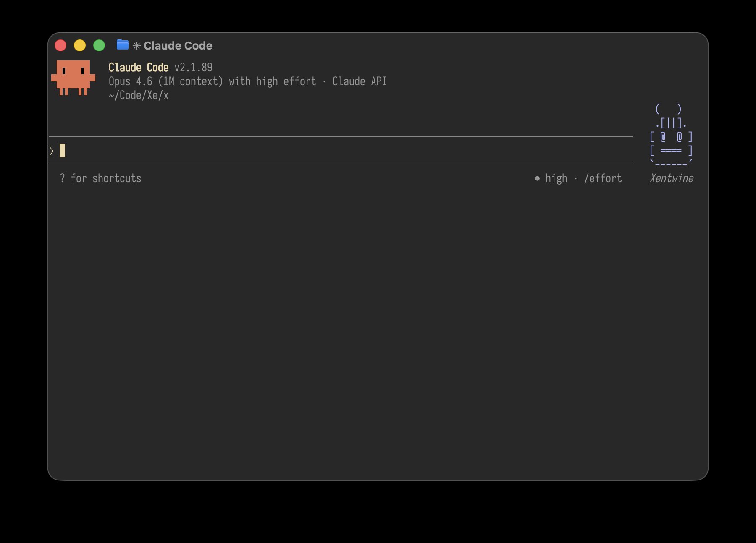Click the "Xentwine" companion name
The width and height of the screenshot is (756, 543).
click(x=671, y=178)
